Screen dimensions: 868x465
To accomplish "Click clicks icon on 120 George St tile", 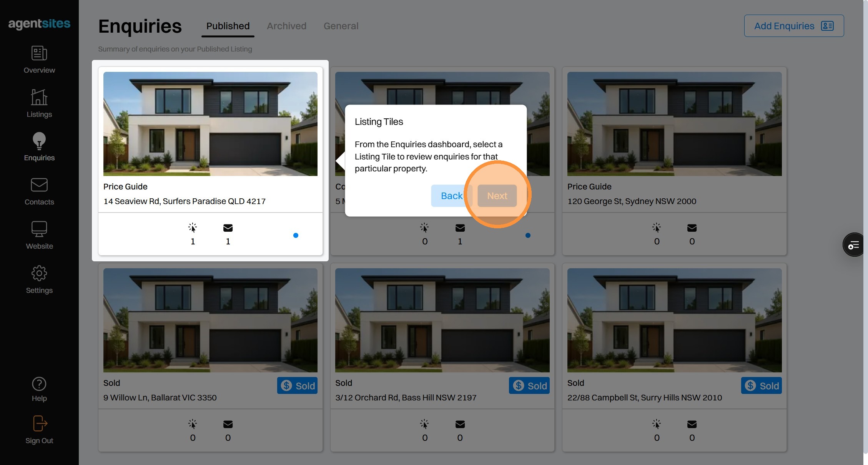I will (657, 228).
